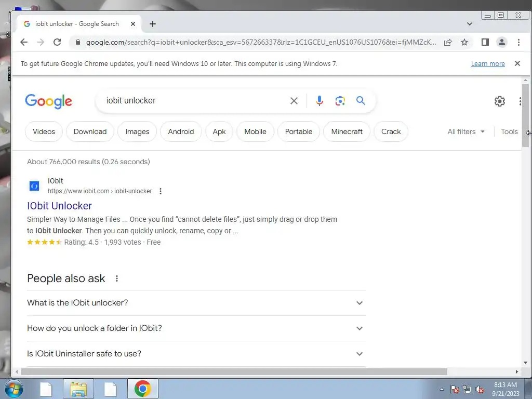Viewport: 532px width, 399px height.
Task: Go back to the previous page
Action: pyautogui.click(x=24, y=42)
